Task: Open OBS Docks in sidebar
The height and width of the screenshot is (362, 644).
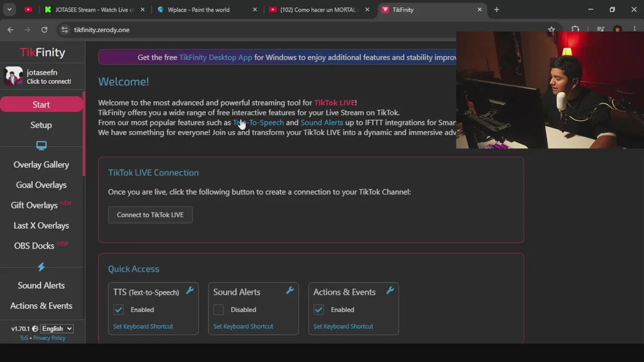Action: pos(41,245)
